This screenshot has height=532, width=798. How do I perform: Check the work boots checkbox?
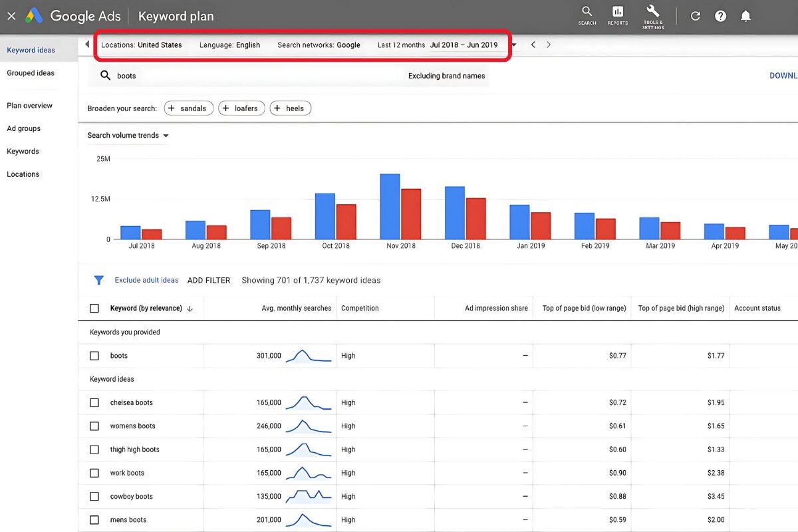[x=94, y=473]
